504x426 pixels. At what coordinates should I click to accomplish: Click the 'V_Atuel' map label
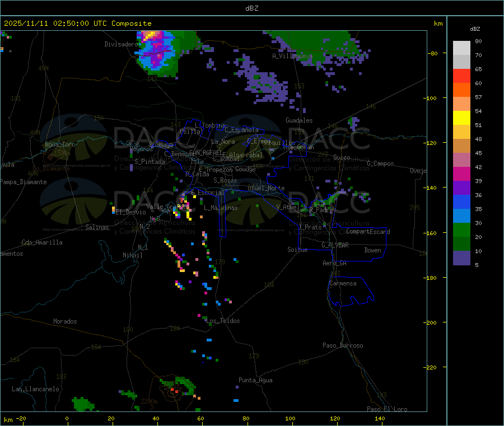tap(288, 207)
